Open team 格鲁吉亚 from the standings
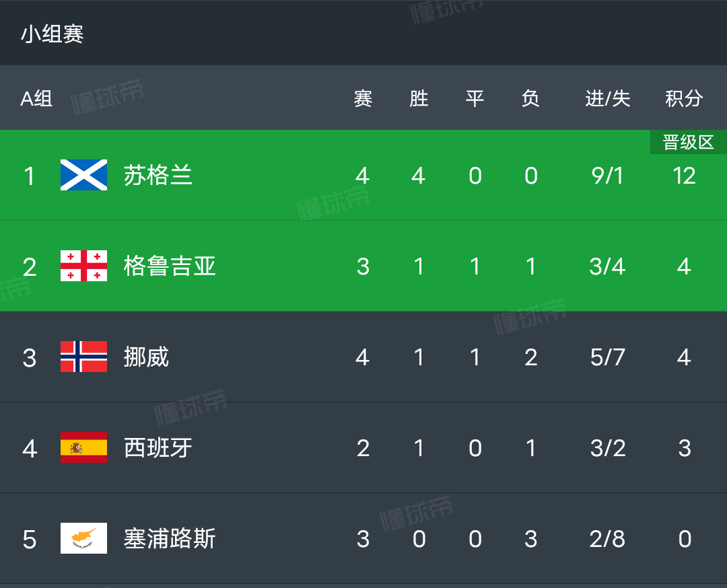The width and height of the screenshot is (727, 588). click(x=170, y=266)
